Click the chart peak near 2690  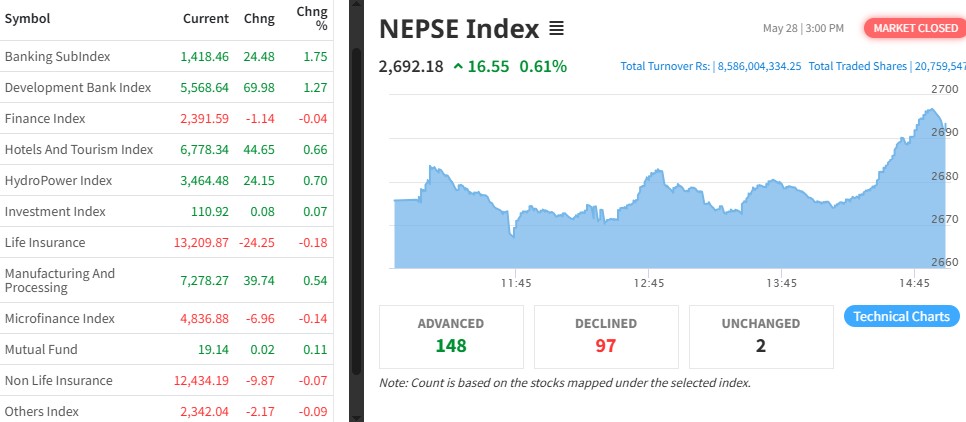(934, 110)
